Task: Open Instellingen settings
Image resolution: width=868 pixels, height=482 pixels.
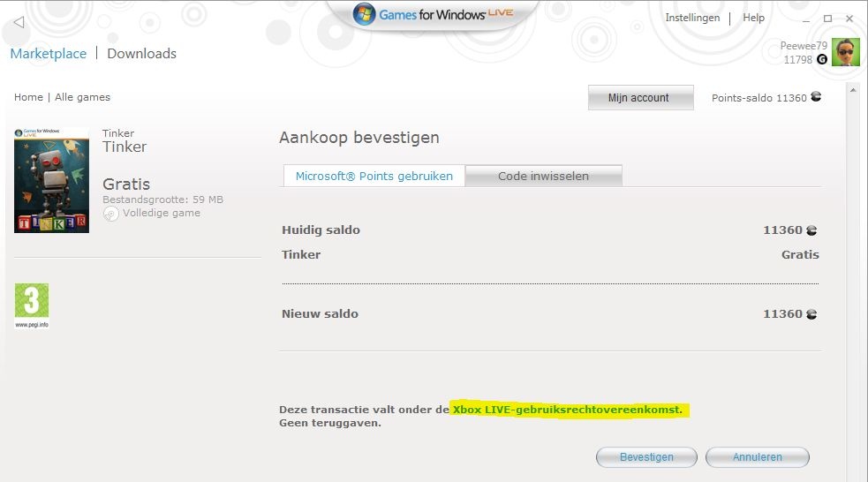Action: click(x=692, y=18)
